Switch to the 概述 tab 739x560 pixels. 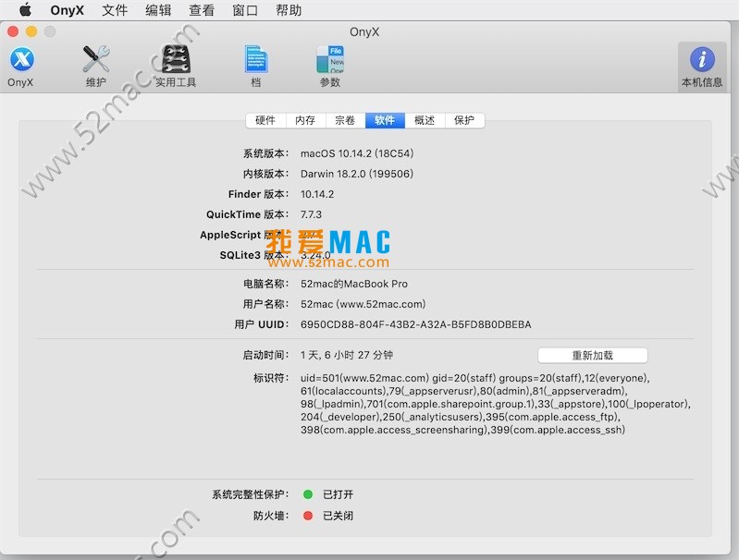425,120
